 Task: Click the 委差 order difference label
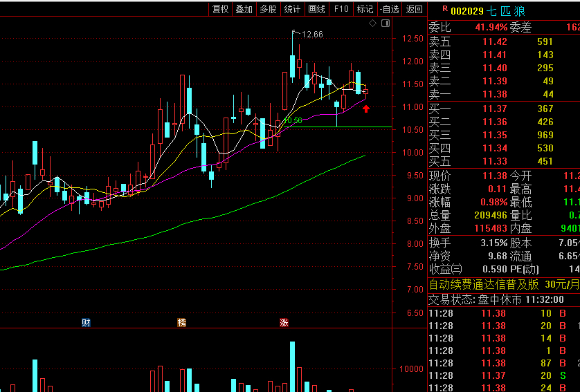(520, 28)
